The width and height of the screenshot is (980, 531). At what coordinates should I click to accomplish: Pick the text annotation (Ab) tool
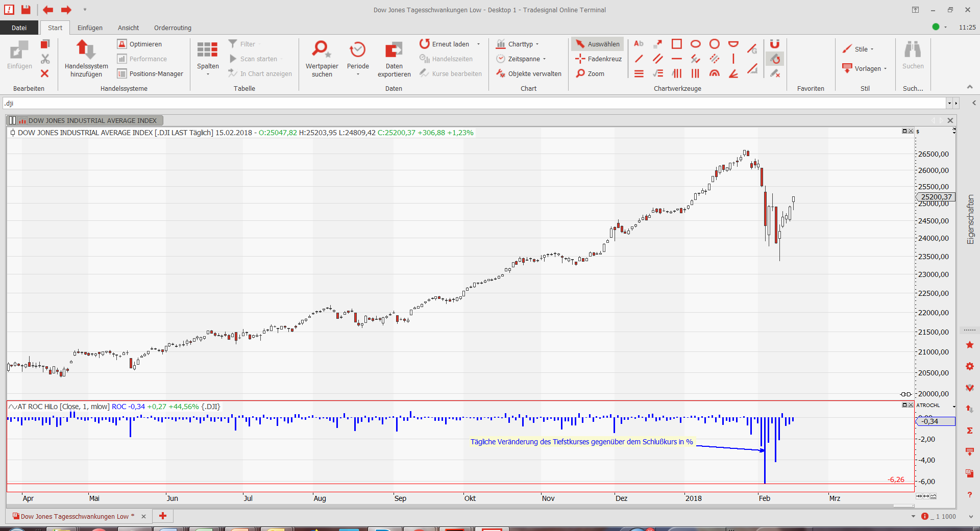click(x=639, y=44)
